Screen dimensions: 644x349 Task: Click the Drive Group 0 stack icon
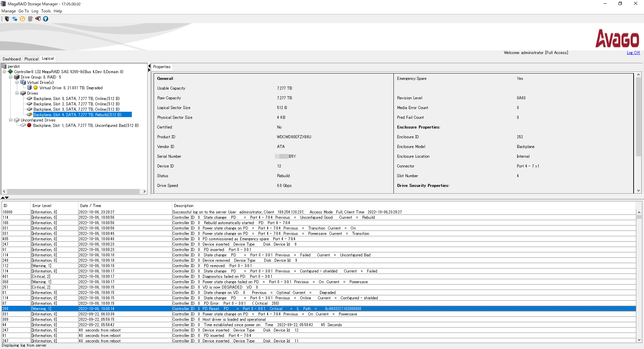pos(17,77)
